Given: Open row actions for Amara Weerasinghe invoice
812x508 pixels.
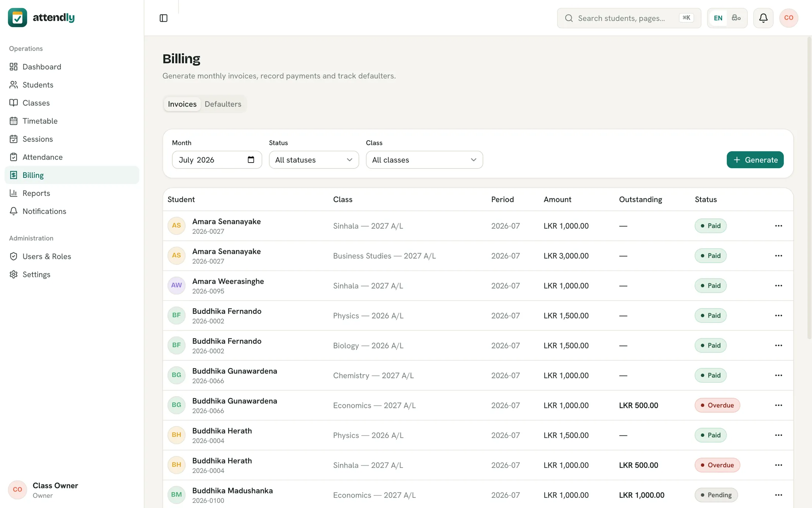Looking at the screenshot, I should coord(778,286).
